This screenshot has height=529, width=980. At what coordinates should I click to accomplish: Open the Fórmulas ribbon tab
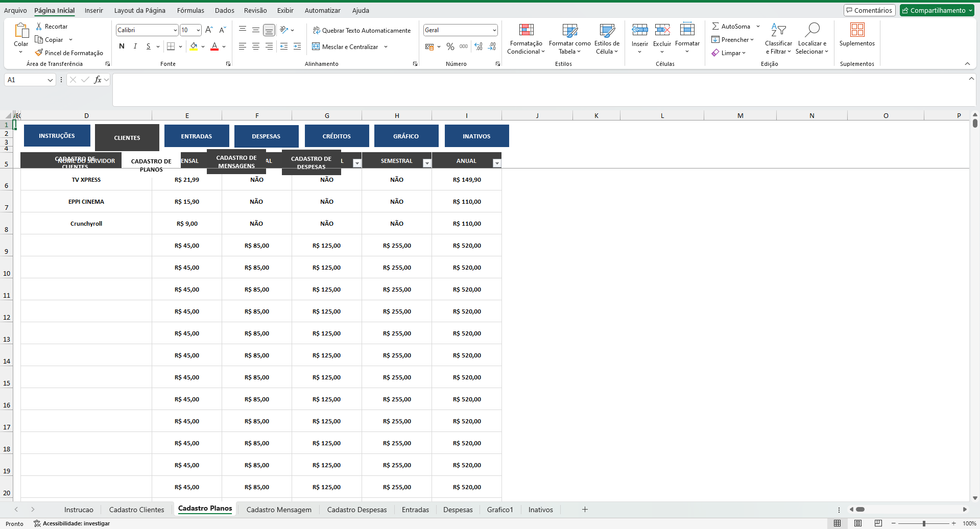190,10
